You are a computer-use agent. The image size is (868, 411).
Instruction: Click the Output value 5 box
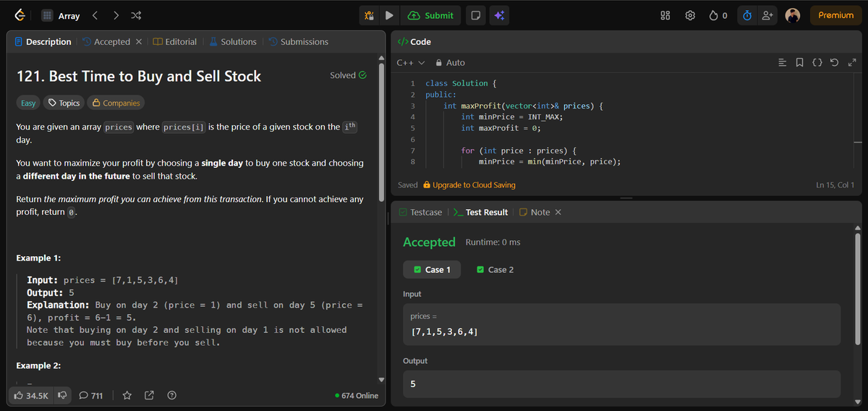coord(621,384)
